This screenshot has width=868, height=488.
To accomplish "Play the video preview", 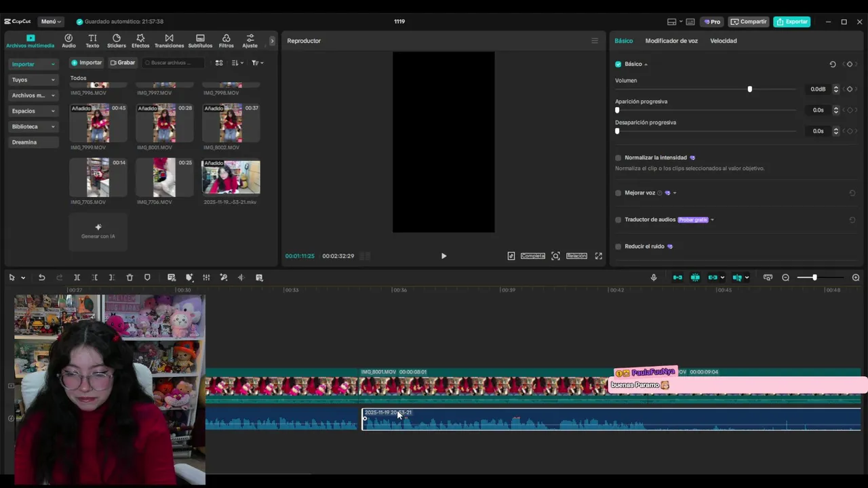I will tap(443, 256).
